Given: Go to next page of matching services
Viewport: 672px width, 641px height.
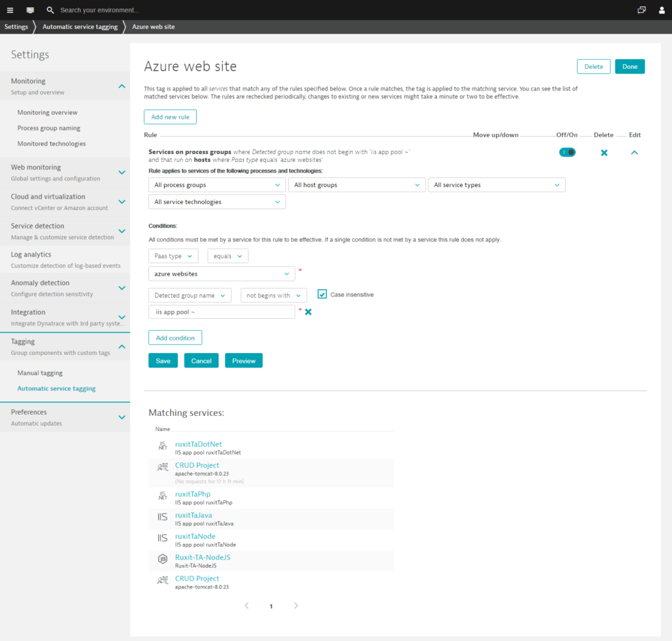Looking at the screenshot, I should click(x=296, y=606).
